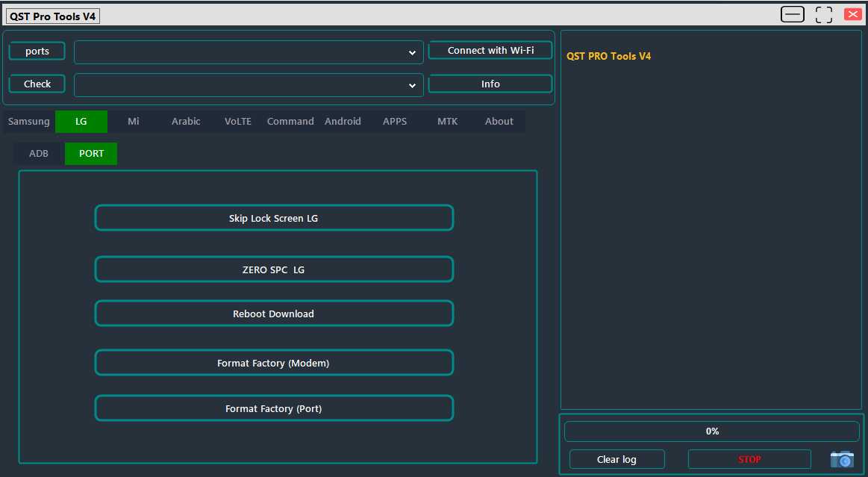Select the Mi tab
Screen dimensions: 868x477
point(133,121)
